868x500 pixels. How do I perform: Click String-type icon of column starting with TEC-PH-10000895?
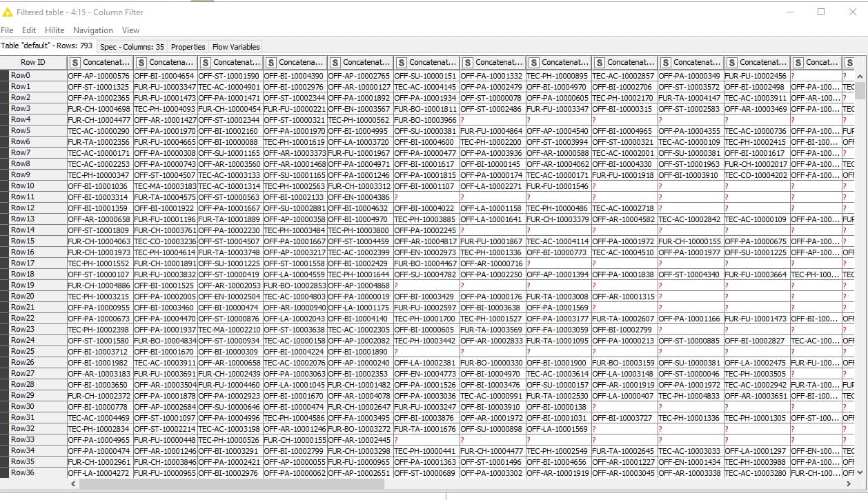533,62
